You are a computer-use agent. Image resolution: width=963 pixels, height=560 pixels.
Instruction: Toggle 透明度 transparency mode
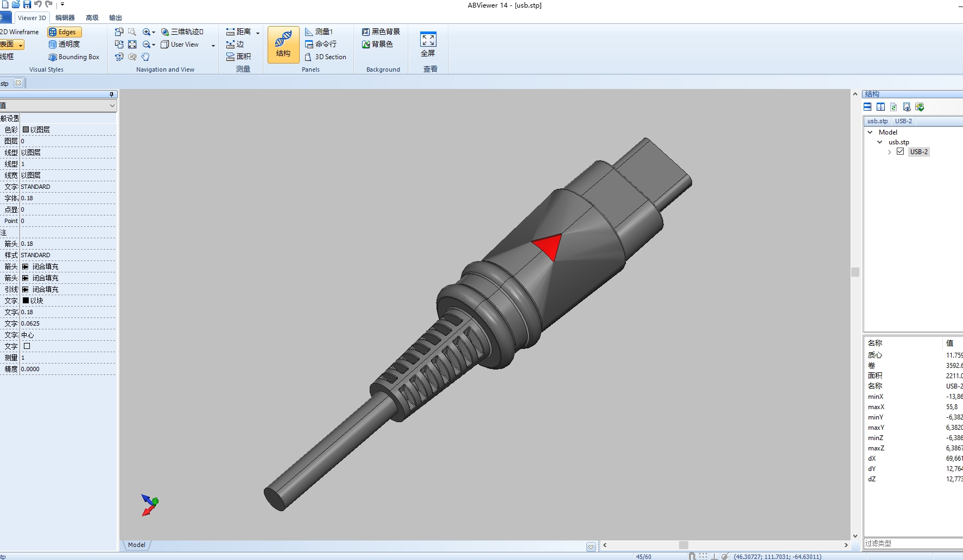tap(64, 44)
